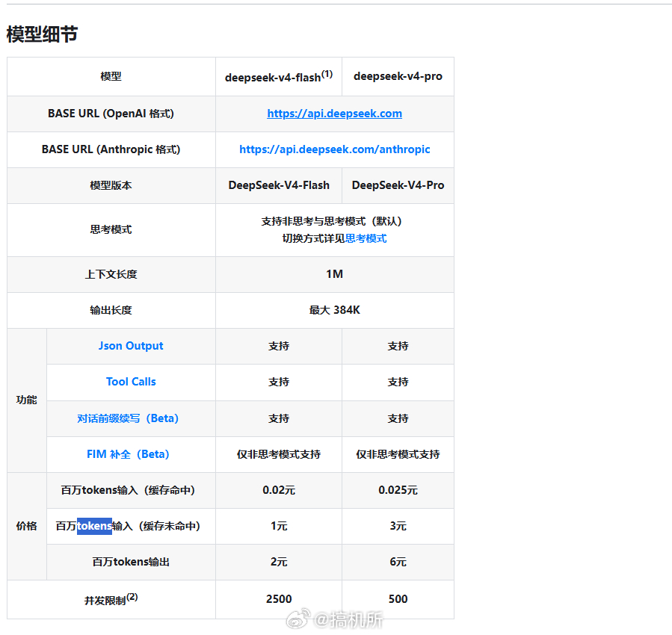
Task: Click the highlighted tokens word
Action: pyautogui.click(x=94, y=526)
